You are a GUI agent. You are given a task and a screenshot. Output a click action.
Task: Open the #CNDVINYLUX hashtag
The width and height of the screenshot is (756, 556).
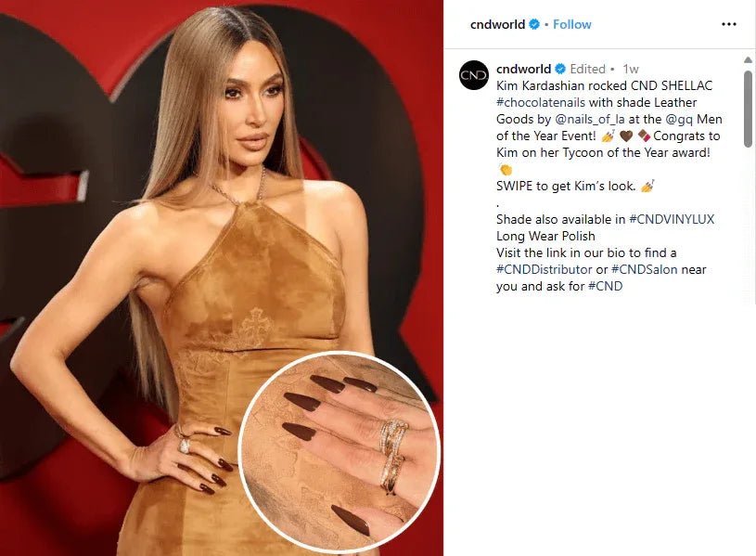click(x=672, y=219)
